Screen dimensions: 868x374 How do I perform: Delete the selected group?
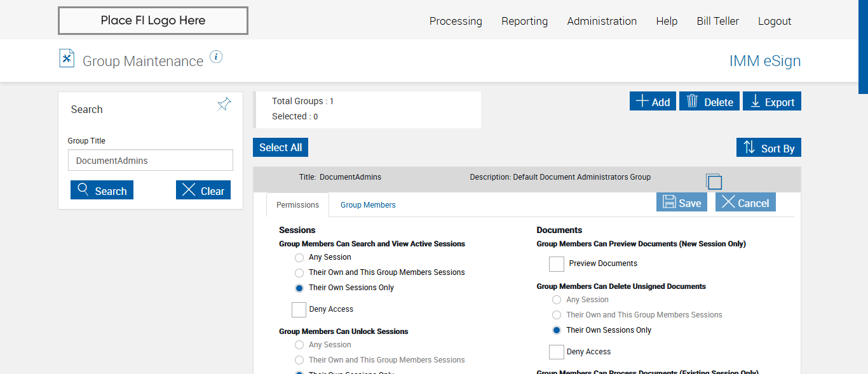[709, 102]
